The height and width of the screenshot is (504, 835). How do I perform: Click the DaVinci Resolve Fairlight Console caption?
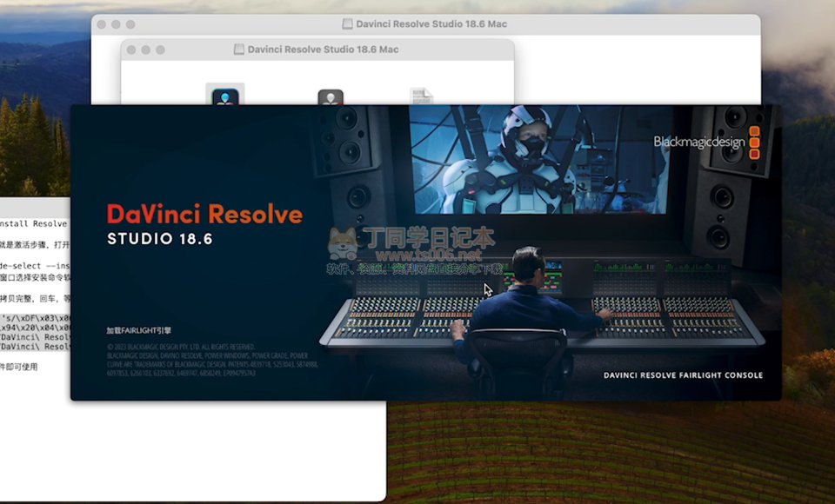(x=683, y=375)
